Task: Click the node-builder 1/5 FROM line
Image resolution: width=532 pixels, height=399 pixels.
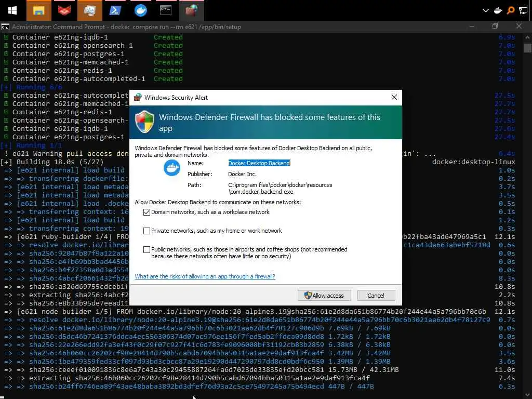Action: click(x=245, y=312)
